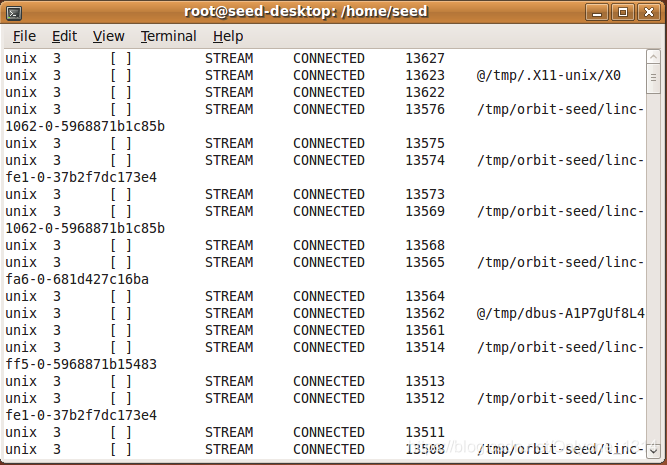Click the inode number 13623

(x=425, y=75)
